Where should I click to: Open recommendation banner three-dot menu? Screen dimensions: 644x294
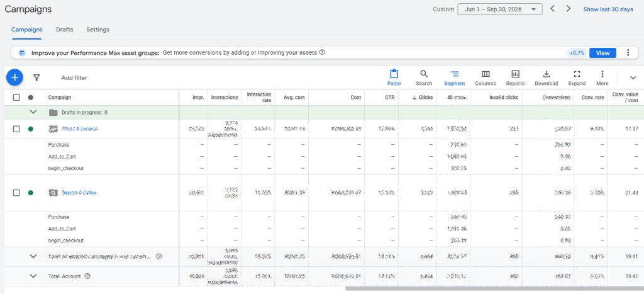(628, 53)
